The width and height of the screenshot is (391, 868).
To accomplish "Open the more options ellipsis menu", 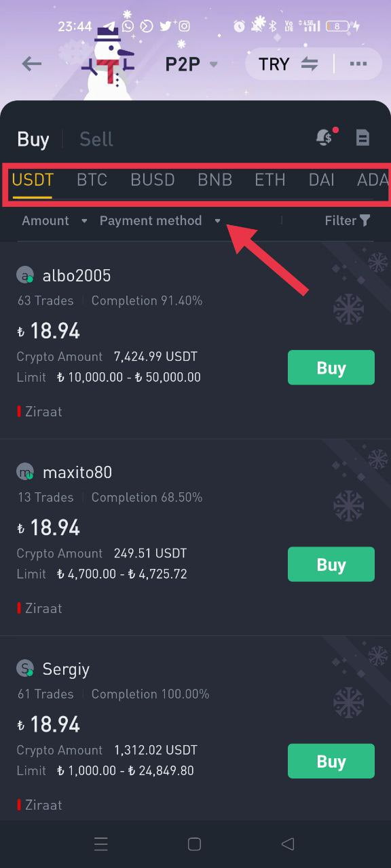I will 358,63.
